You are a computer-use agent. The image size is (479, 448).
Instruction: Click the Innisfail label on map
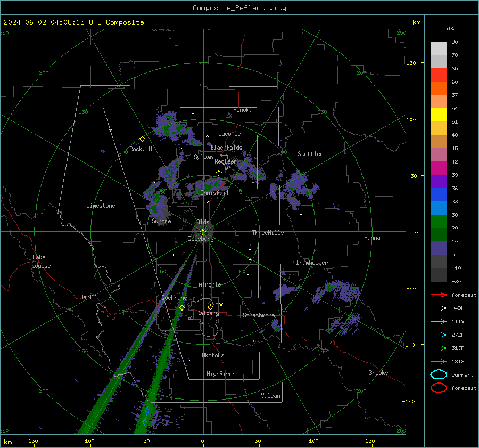tap(214, 193)
